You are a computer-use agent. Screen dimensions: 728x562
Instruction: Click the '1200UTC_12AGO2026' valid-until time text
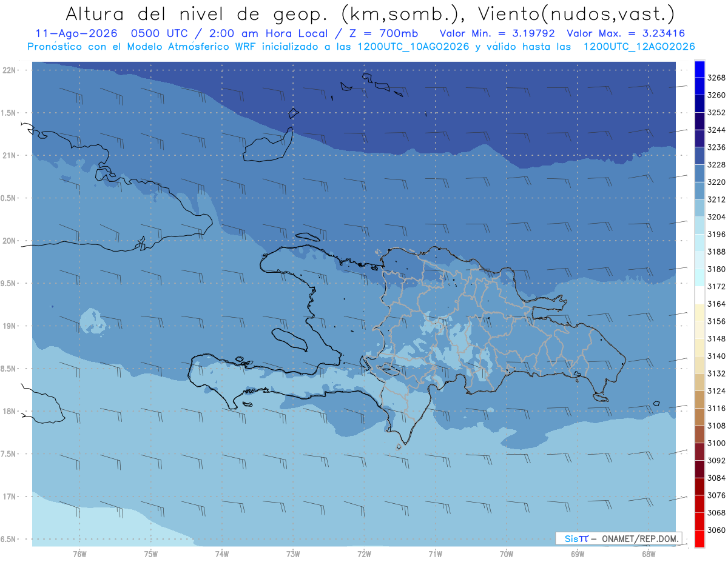click(x=639, y=47)
